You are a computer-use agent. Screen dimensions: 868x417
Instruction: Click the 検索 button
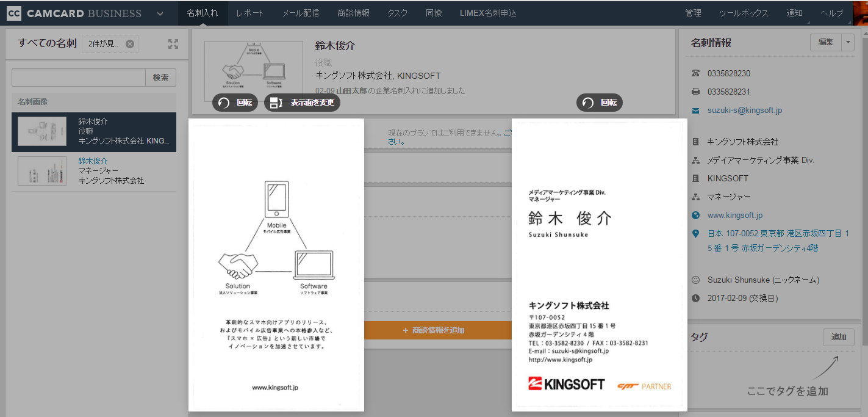coord(161,78)
